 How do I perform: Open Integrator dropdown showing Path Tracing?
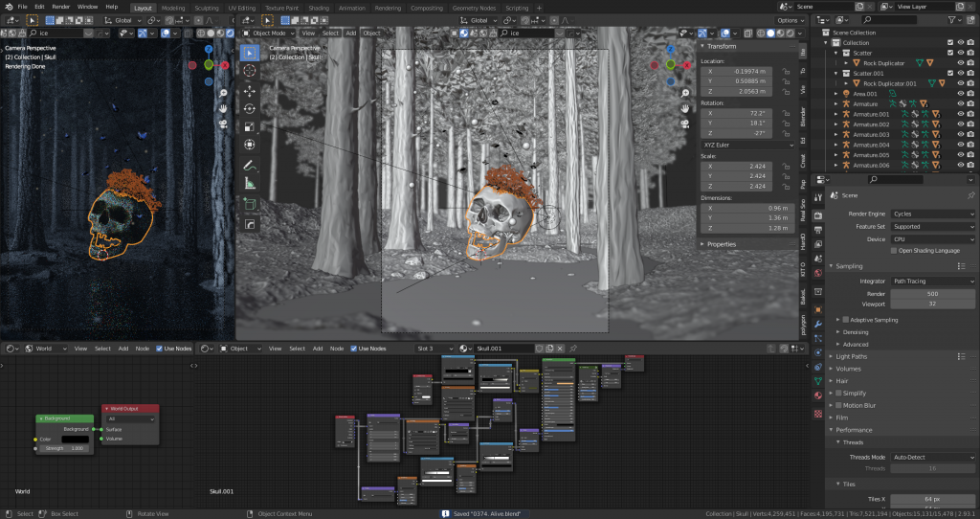(932, 281)
